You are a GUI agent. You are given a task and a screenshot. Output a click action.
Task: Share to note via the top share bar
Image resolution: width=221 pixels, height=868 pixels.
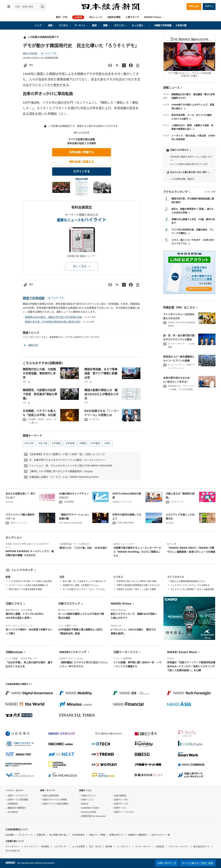117,65
